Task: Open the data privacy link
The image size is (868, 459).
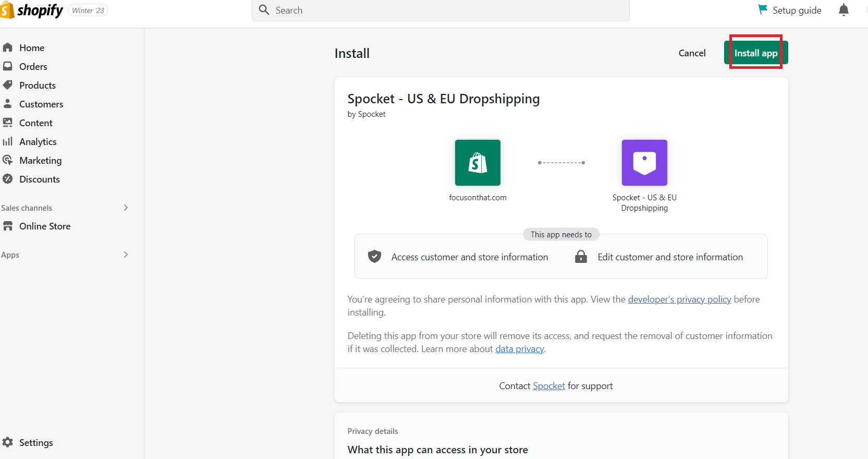Action: click(519, 348)
